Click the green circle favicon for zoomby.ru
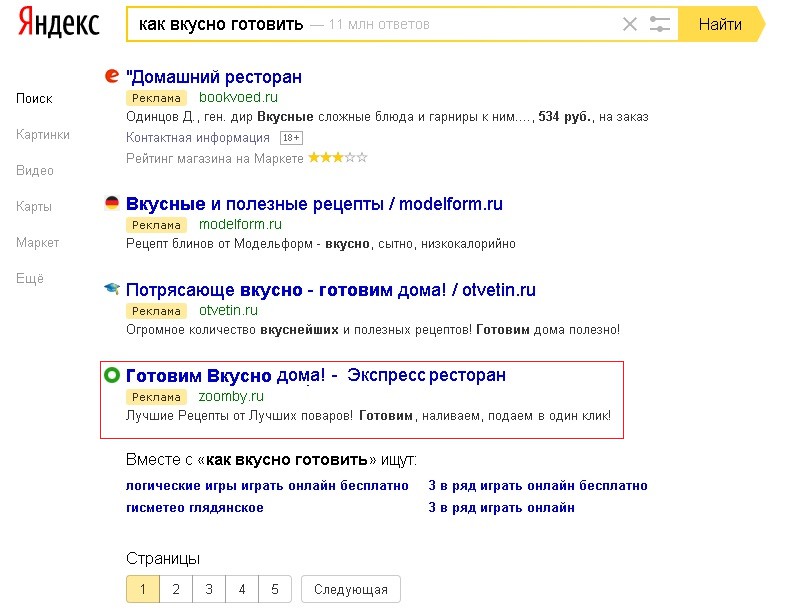This screenshot has height=611, width=802. click(x=112, y=375)
